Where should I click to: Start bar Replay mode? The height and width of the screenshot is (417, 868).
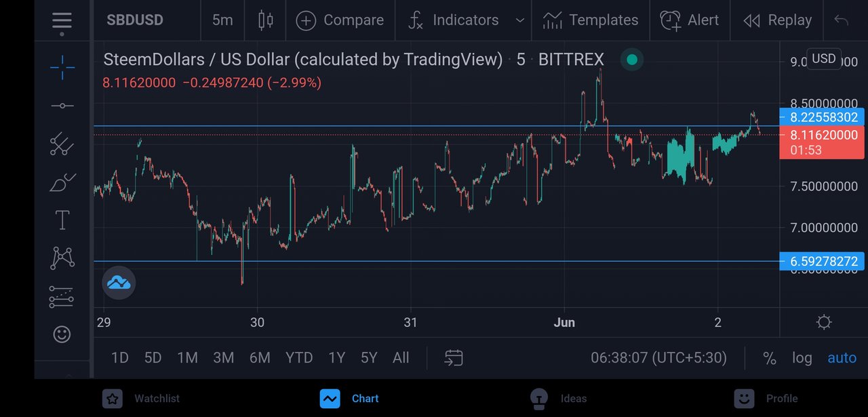tap(778, 20)
